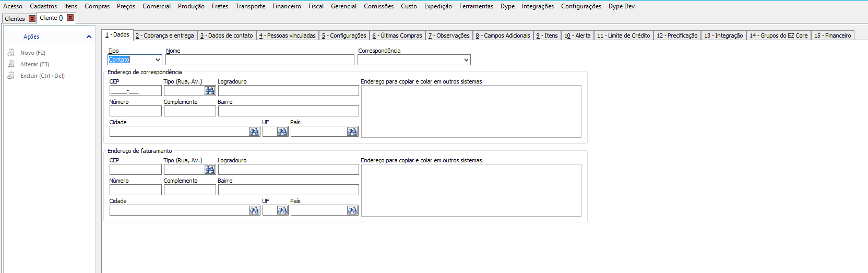This screenshot has height=273, width=868.
Task: Open street type lookup binoculars in faturamento address
Action: coord(210,170)
